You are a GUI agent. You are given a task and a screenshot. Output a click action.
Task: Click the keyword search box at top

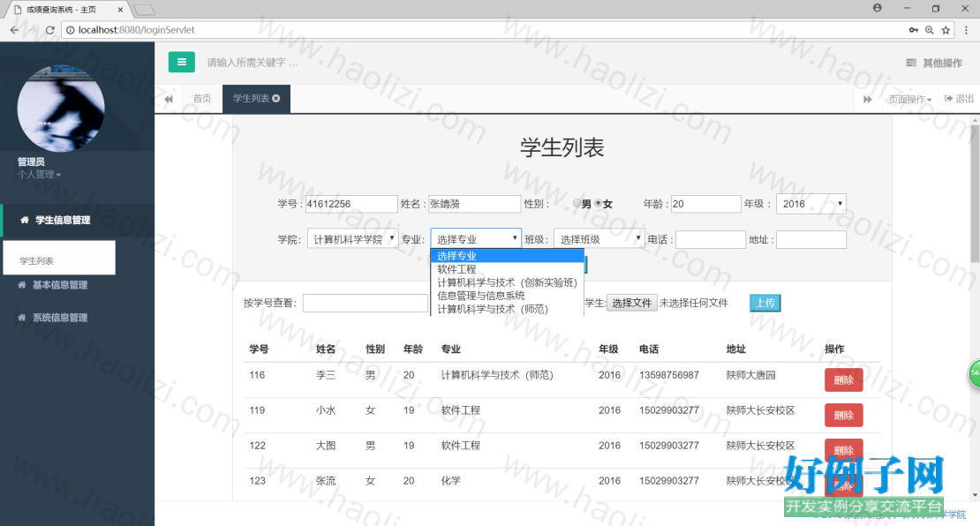(253, 63)
